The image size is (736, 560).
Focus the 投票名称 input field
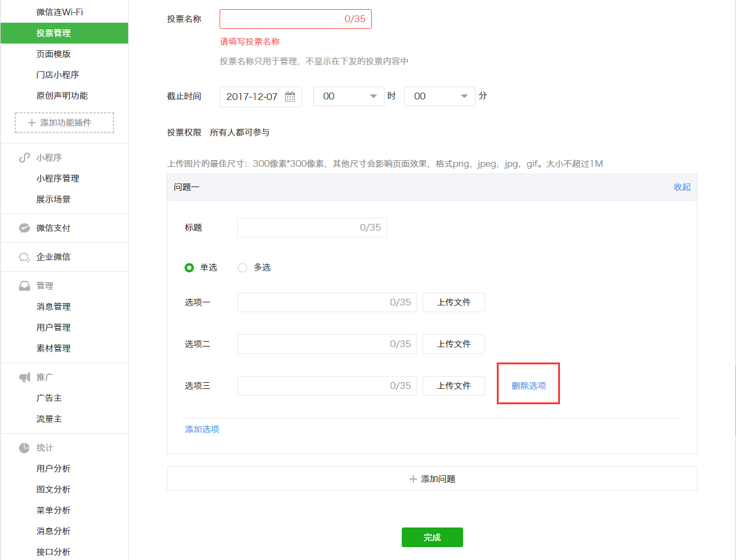pos(296,19)
